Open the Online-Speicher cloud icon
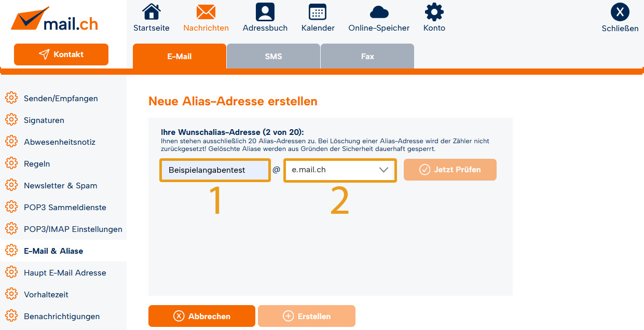Image resolution: width=644 pixels, height=330 pixels. point(379,12)
